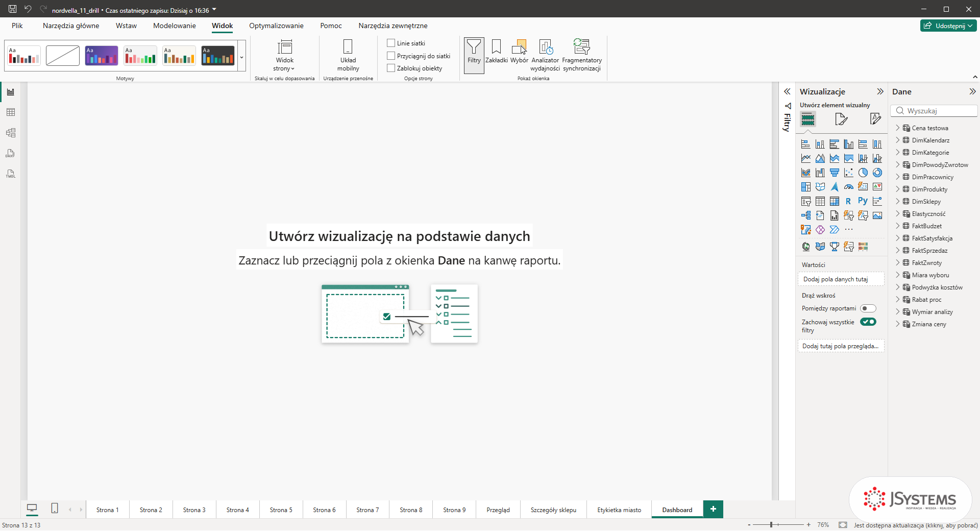The image size is (980, 531).
Task: Open model view in left sidebar
Action: 11,133
